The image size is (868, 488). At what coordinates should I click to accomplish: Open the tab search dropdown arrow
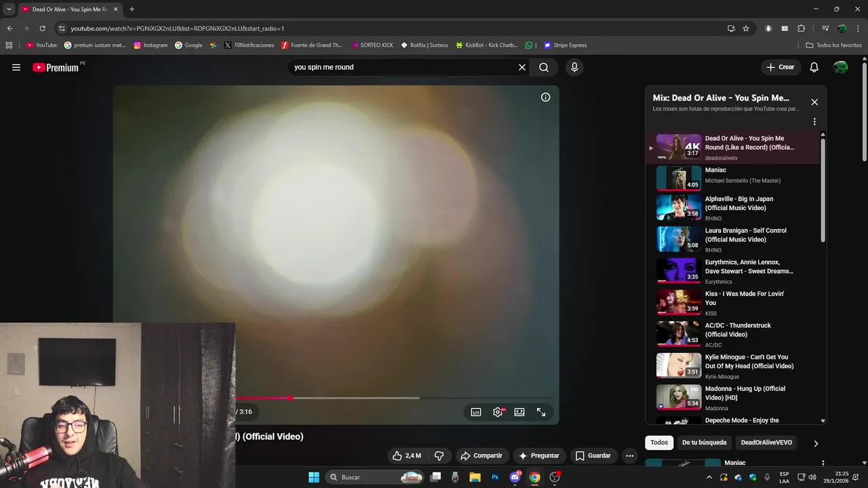pos(9,9)
